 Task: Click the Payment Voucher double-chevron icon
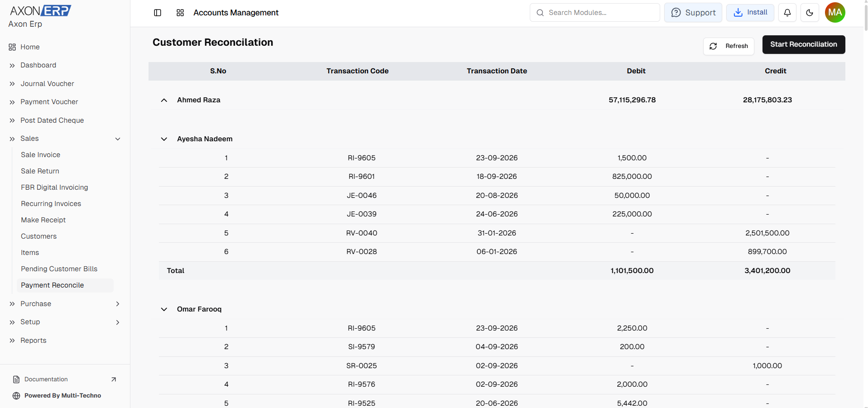point(12,102)
